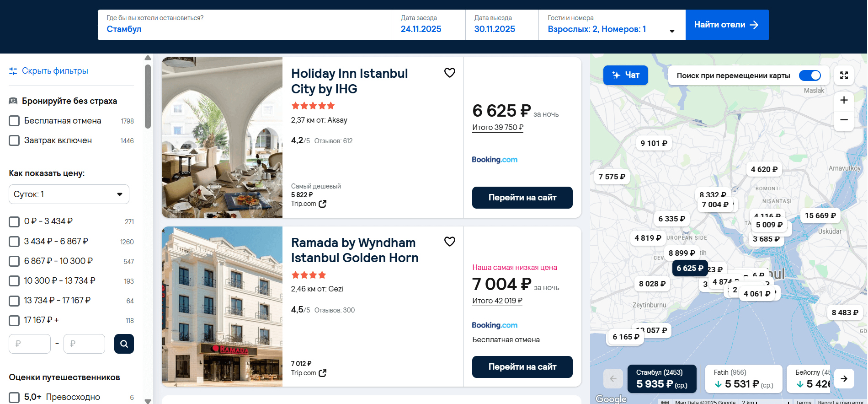The image size is (868, 404).
Task: Click the minimum price input field
Action: pyautogui.click(x=30, y=344)
